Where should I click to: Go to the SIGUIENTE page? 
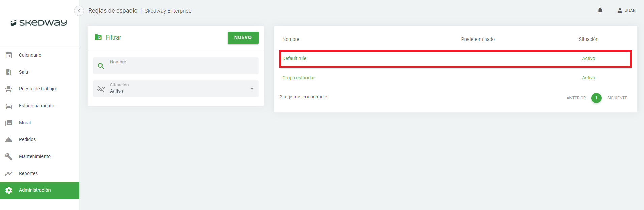617,98
